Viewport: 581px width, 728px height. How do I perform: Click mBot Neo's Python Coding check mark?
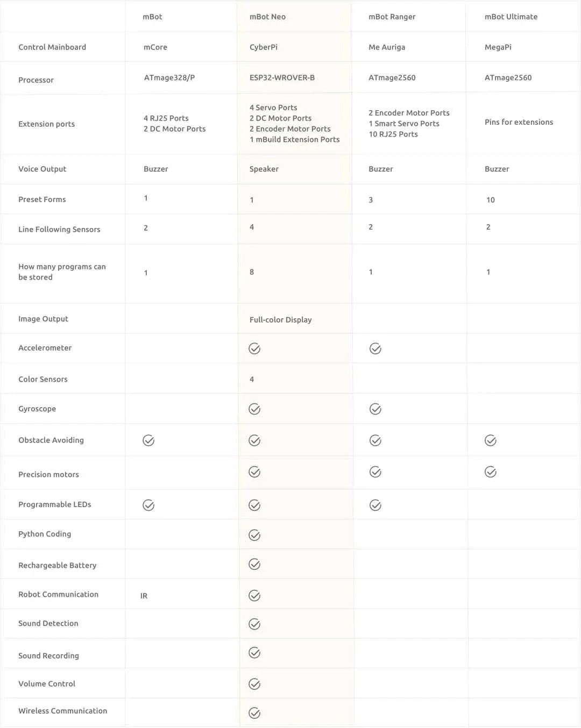click(254, 535)
